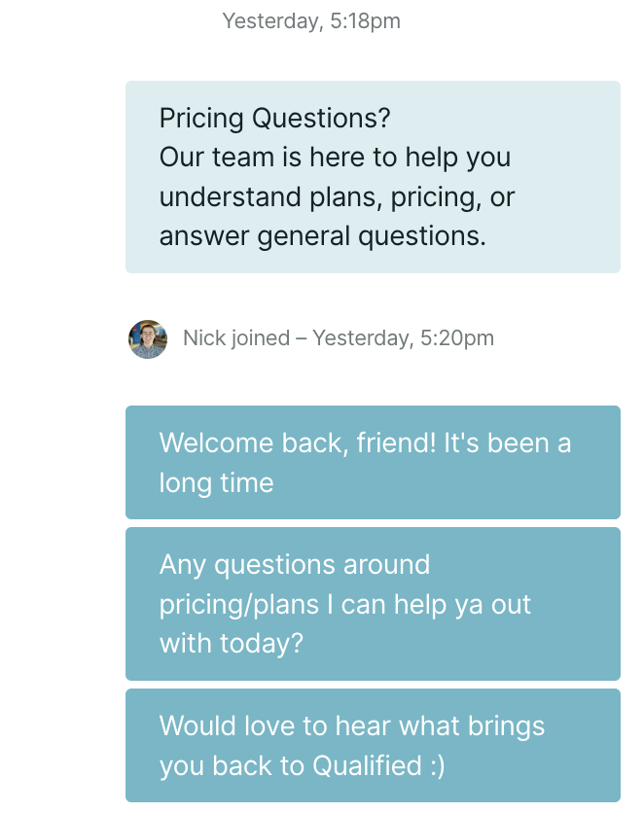
Task: Select the 'Yesterday, 5:18pm' timestamp
Action: (311, 21)
